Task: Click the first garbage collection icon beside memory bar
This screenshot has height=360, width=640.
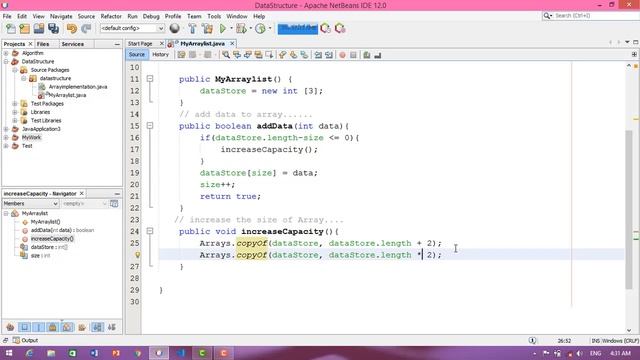Action: coord(325,29)
